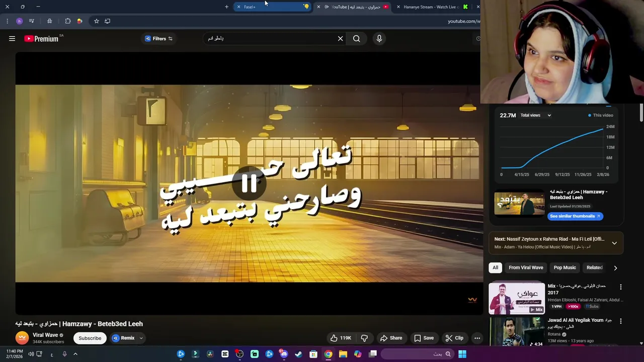This screenshot has height=362, width=644.
Task: Open the Filters button beside search
Action: (158, 39)
